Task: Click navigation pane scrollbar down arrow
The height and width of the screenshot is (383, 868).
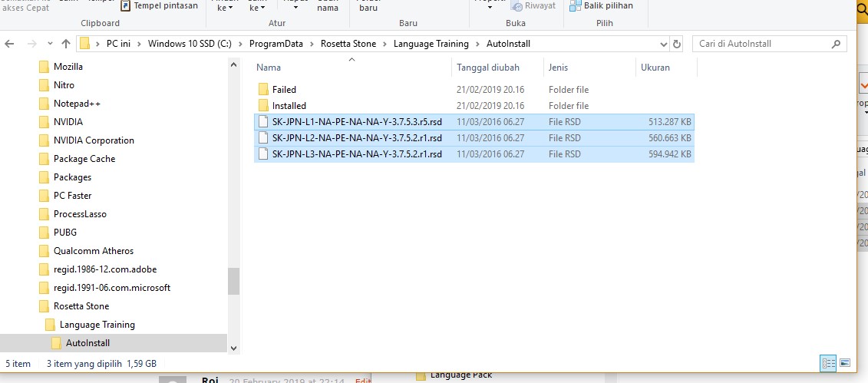Action: 233,348
